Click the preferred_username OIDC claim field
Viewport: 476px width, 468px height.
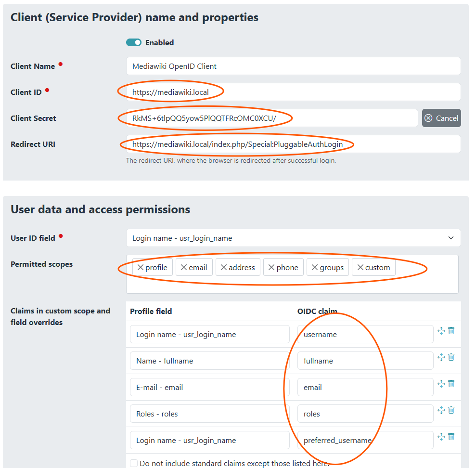(365, 440)
